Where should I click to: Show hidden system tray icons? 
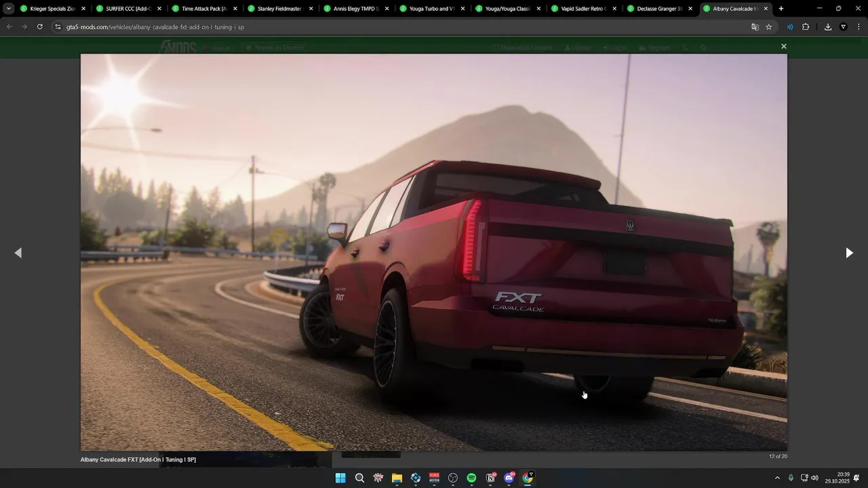tap(777, 478)
